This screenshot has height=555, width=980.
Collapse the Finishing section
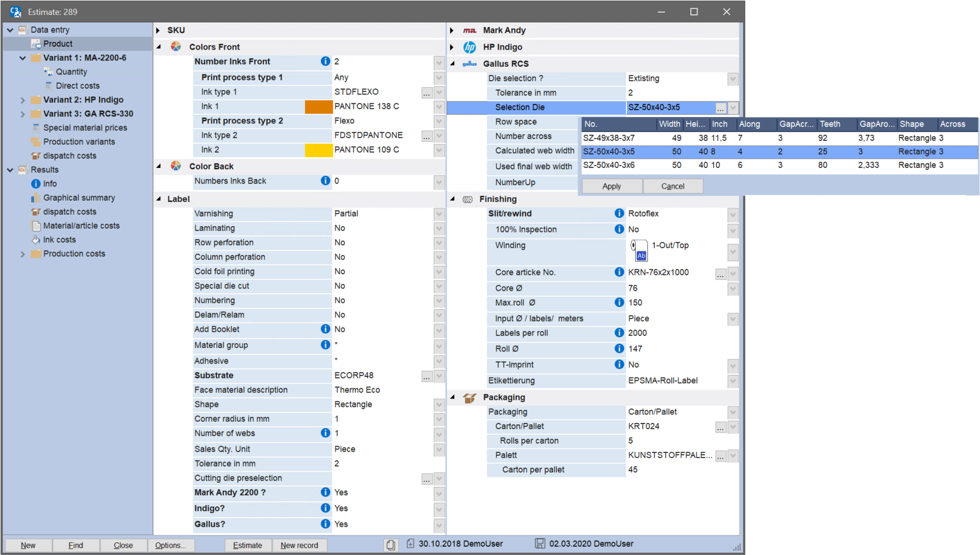coord(453,198)
